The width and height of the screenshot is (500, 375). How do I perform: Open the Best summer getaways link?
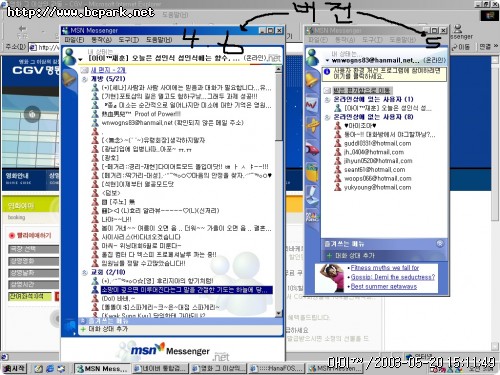(x=383, y=286)
